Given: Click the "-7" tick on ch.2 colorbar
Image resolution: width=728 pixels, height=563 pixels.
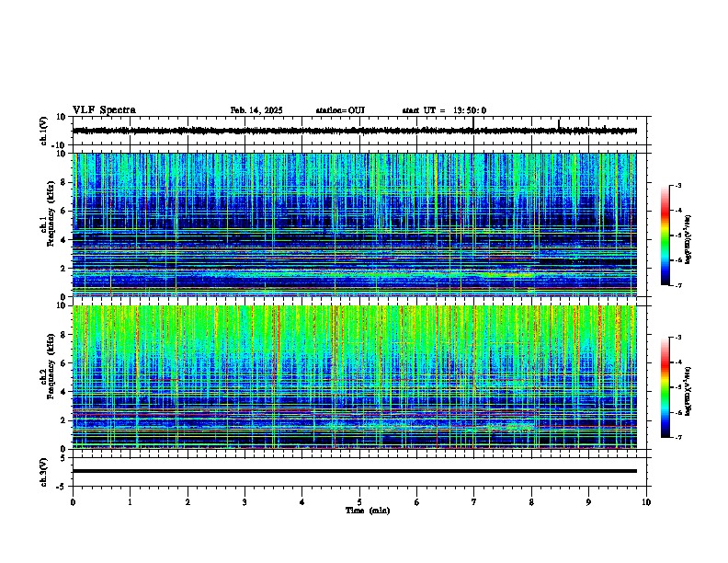Looking at the screenshot, I should [x=677, y=437].
